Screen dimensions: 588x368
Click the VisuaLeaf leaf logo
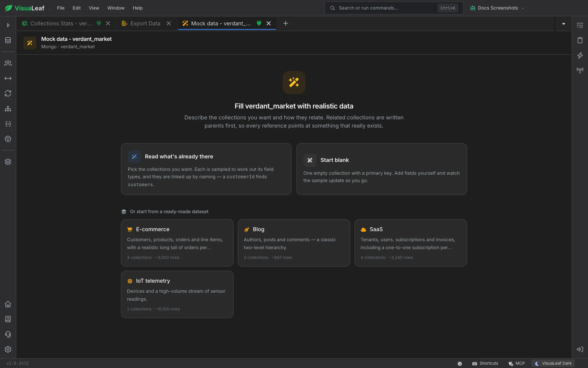coord(8,8)
